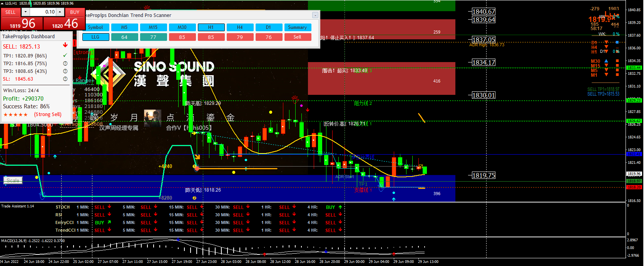This screenshot has width=644, height=266.
Task: Click the Trade Assistant 1.14 label
Action: click(x=18, y=206)
